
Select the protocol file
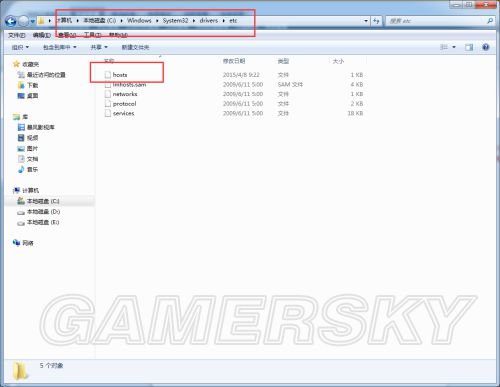[124, 104]
